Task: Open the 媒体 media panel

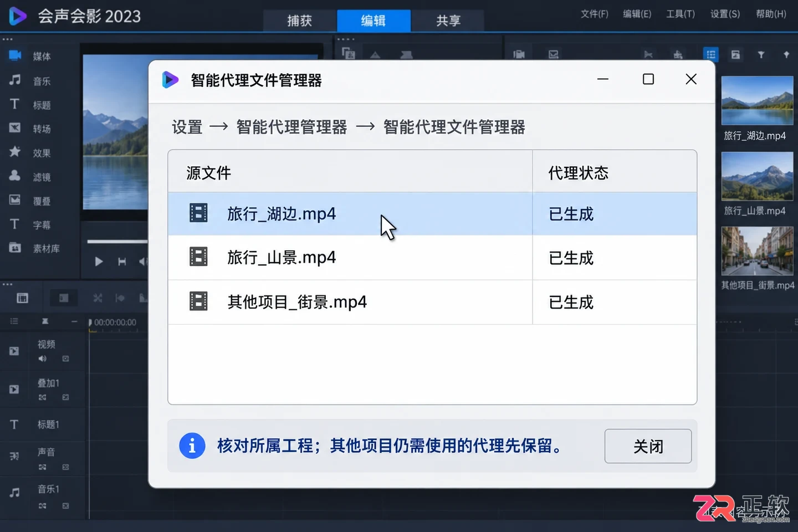Action: tap(30, 56)
